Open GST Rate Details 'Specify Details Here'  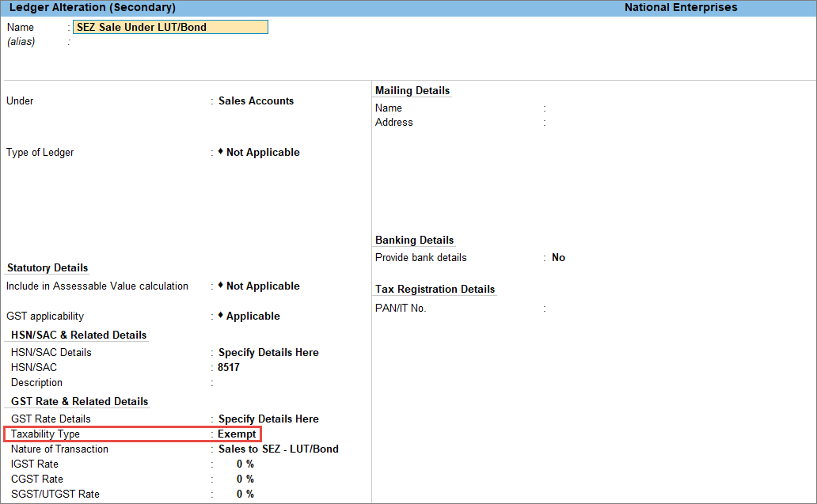[x=268, y=419]
